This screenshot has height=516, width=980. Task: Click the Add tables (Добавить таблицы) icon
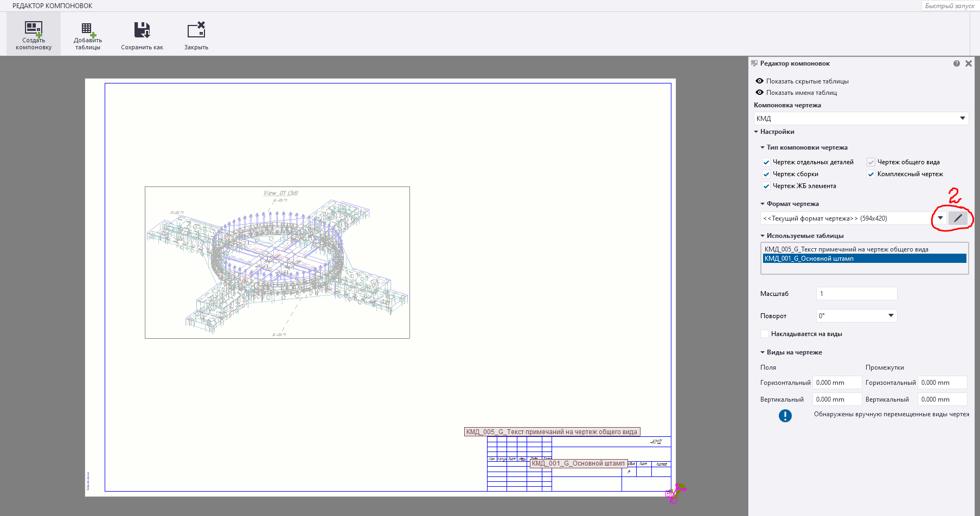[x=88, y=30]
